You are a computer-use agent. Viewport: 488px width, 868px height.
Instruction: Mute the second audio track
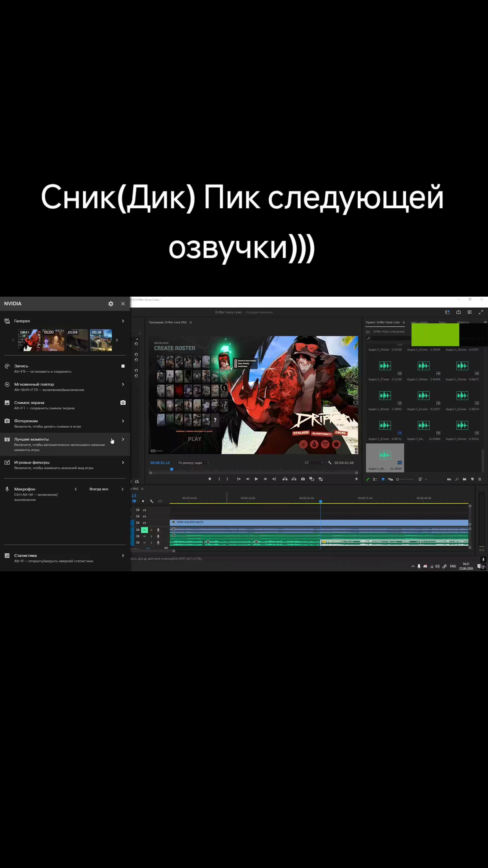click(x=144, y=537)
